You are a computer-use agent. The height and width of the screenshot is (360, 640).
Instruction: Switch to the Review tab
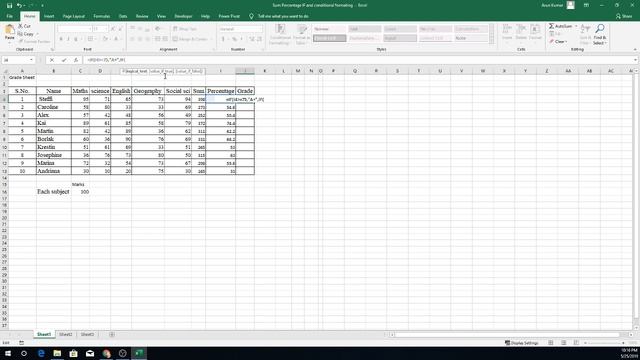point(142,16)
